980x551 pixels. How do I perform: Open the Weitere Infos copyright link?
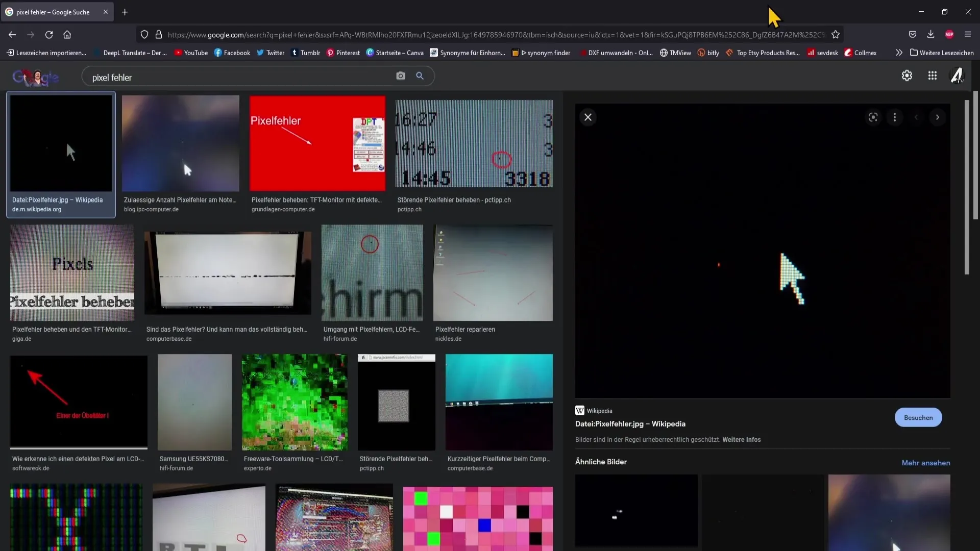tap(741, 439)
